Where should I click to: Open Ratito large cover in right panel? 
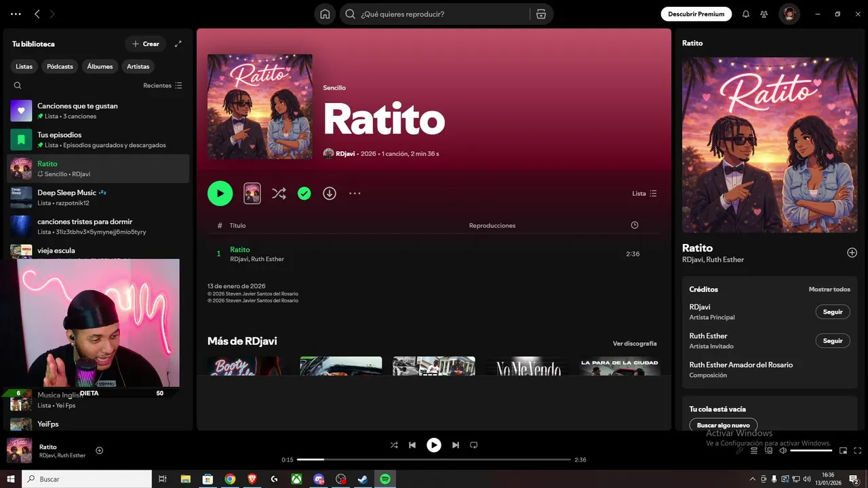tap(770, 145)
